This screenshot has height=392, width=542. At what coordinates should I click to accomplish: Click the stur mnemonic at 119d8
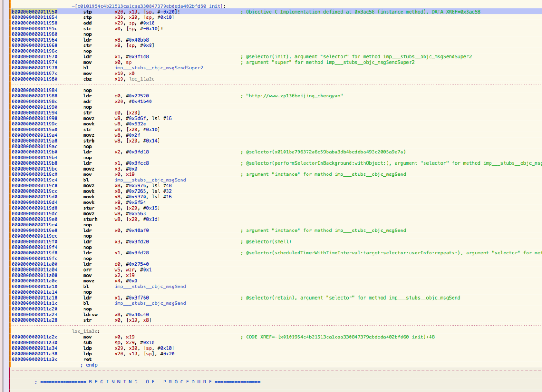tap(89, 208)
